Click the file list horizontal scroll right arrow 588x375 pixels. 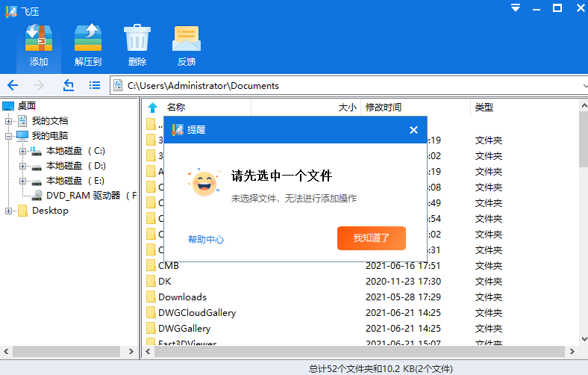pyautogui.click(x=572, y=352)
